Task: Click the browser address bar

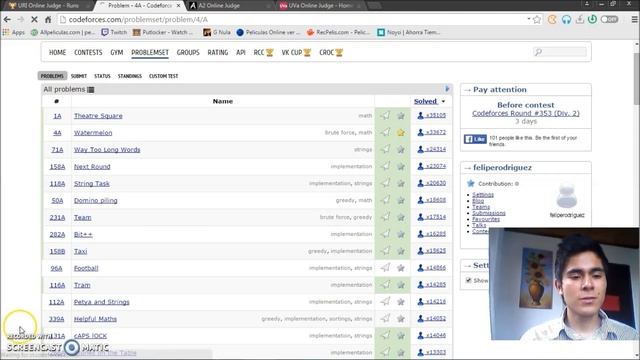Action: (x=294, y=20)
